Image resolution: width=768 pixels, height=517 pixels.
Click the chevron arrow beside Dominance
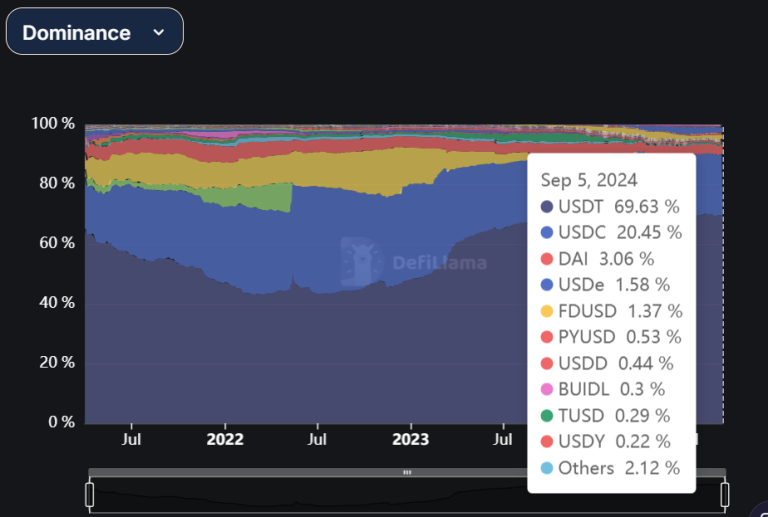pos(158,32)
